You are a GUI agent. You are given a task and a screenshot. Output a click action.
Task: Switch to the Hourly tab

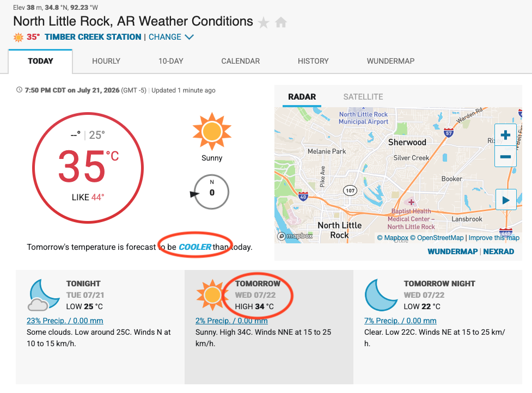[106, 61]
